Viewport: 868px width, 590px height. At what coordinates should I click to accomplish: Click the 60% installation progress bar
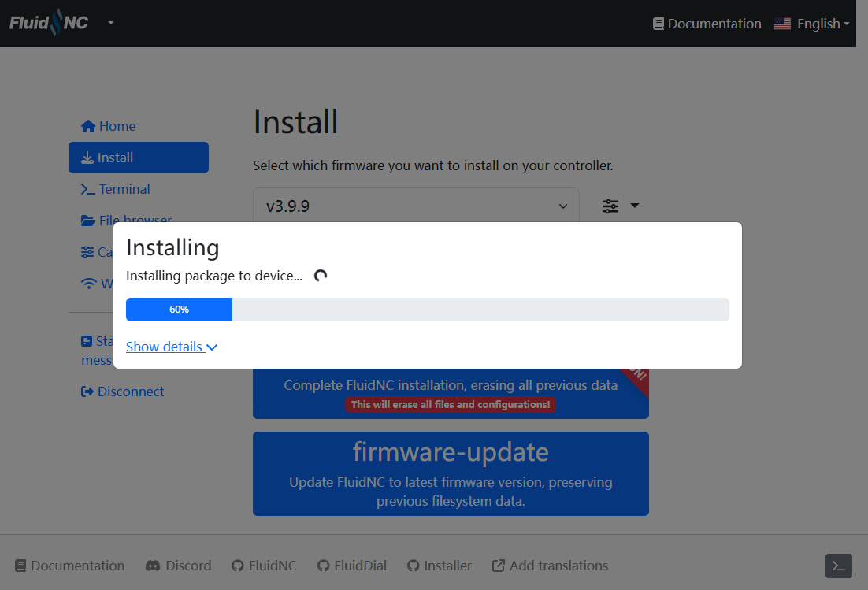point(428,310)
